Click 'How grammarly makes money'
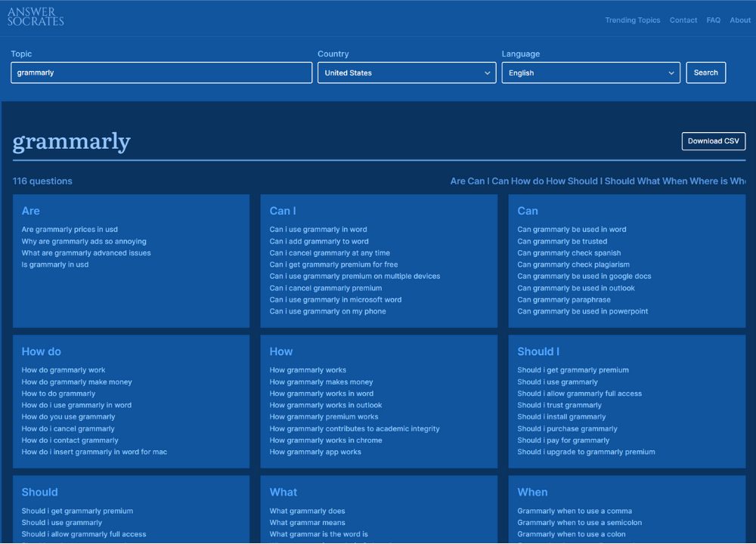Screen dimensions: 756x544 [x=321, y=382]
